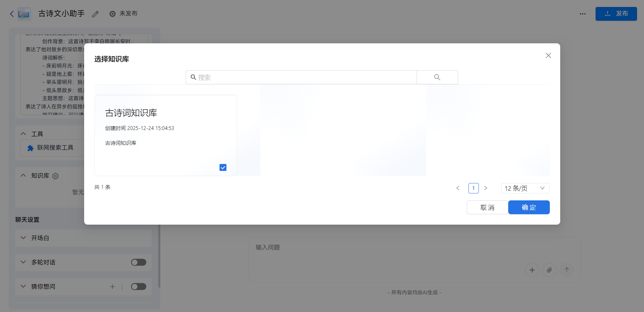
Task: Click the 未发布 status label
Action: pyautogui.click(x=128, y=14)
